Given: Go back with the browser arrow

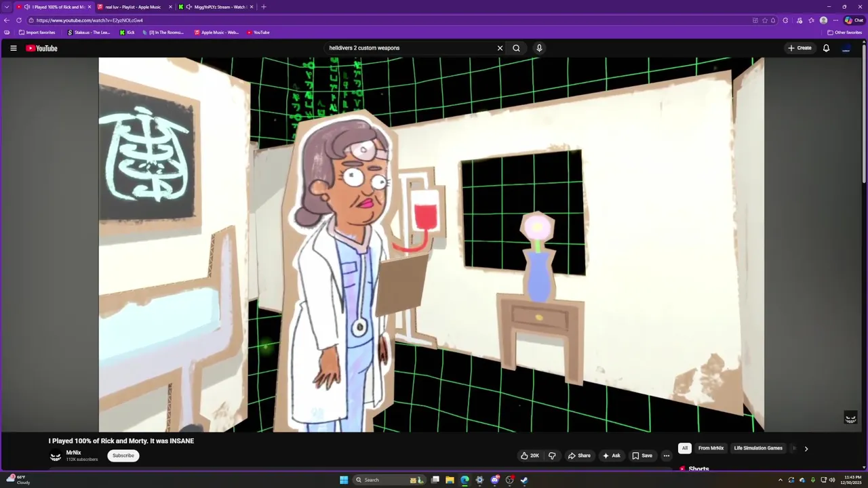Looking at the screenshot, I should 6,20.
